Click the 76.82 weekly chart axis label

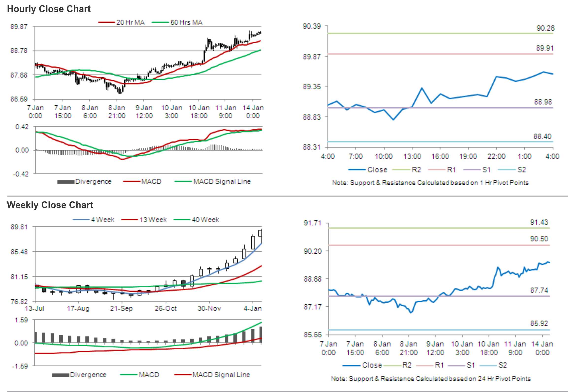(x=19, y=302)
